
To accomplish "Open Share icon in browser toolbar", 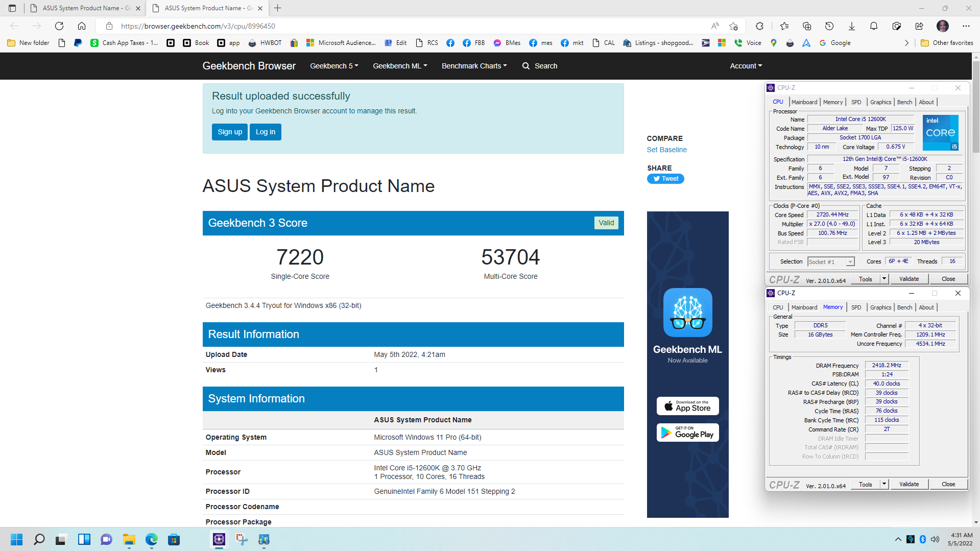I will (x=919, y=26).
